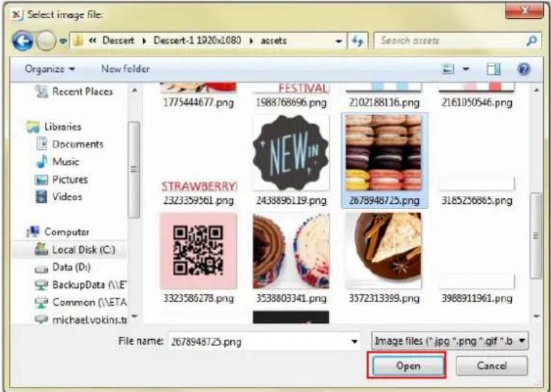551x392 pixels.
Task: Select the file 1775444677.png
Action: [198, 97]
